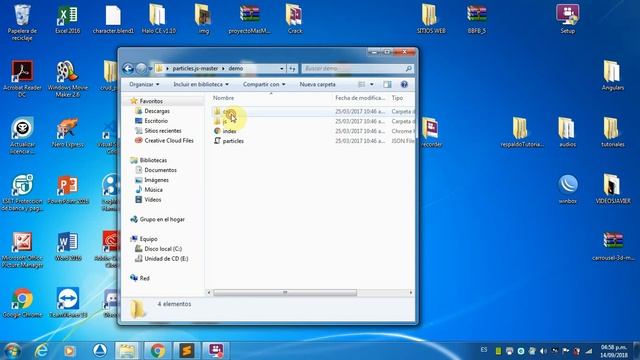This screenshot has width=640, height=360.
Task: Open the Compartir con dropdown
Action: point(264,84)
